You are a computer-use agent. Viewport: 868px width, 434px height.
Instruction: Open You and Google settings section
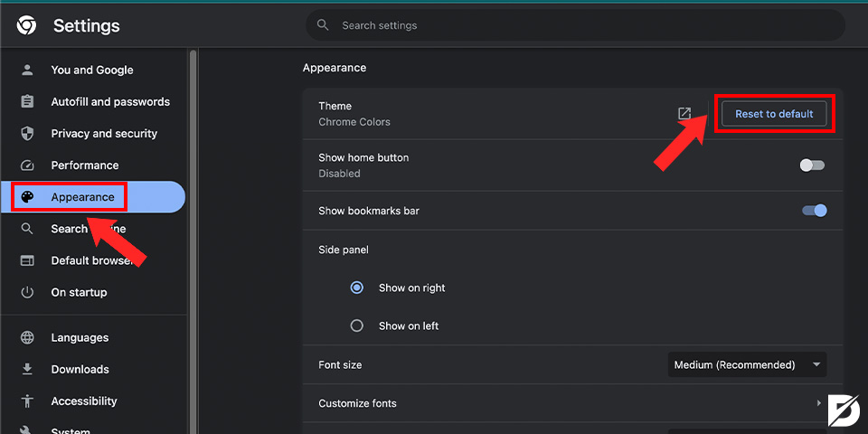pos(93,70)
